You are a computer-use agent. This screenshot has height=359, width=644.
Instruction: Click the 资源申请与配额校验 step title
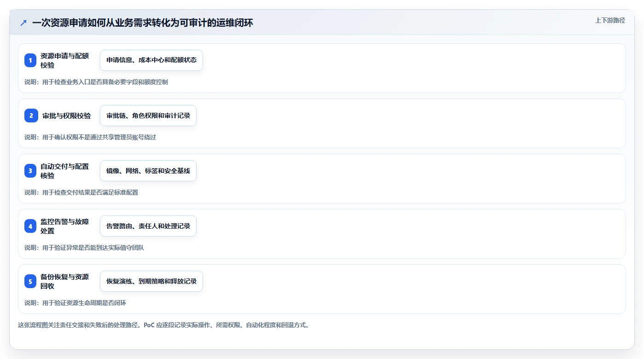pyautogui.click(x=64, y=60)
